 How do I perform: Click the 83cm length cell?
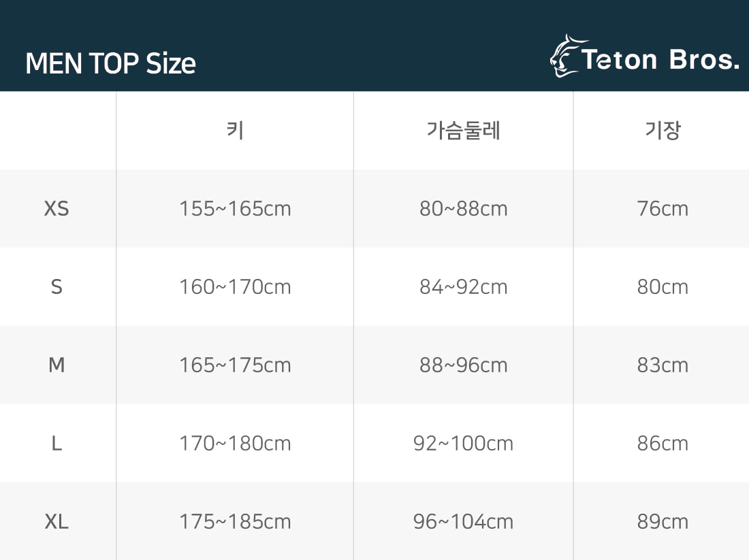662,365
